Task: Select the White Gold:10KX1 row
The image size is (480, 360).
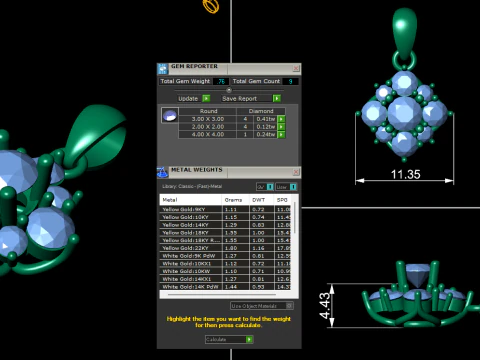Action: pyautogui.click(x=225, y=264)
